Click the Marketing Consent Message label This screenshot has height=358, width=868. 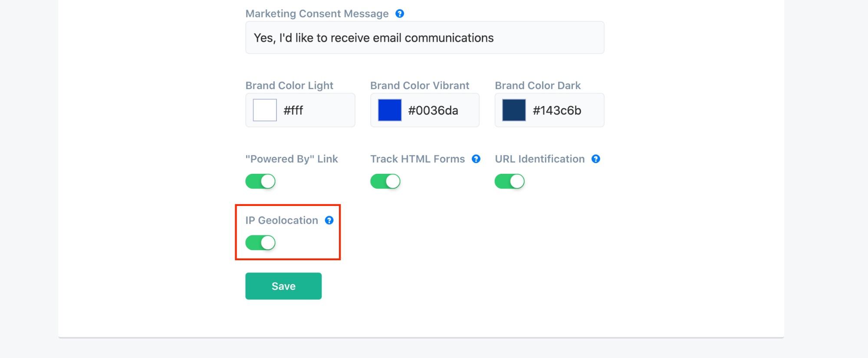[x=317, y=13]
